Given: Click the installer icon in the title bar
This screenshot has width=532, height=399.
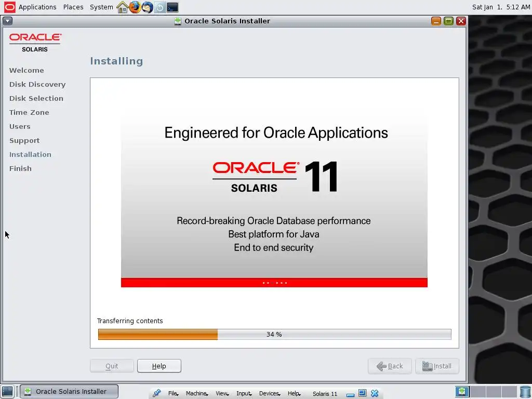Looking at the screenshot, I should (x=178, y=21).
